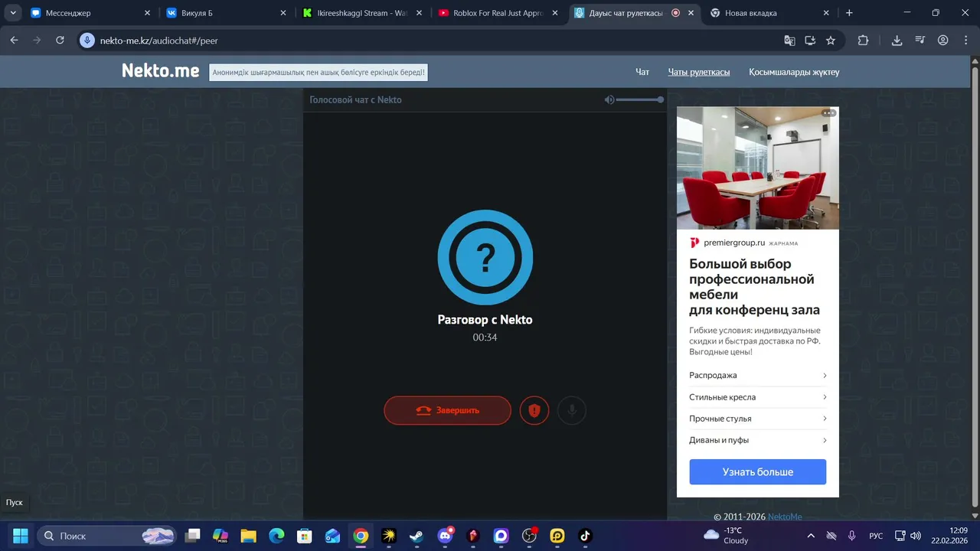Click the address bar URL
The width and height of the screenshot is (980, 551).
click(x=159, y=41)
